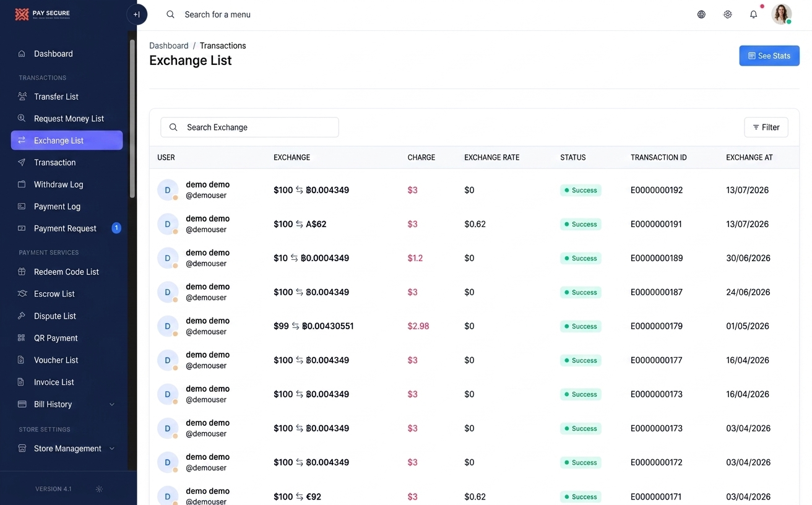Click Success status of E0000000189 row
The image size is (812, 505).
[x=581, y=258]
